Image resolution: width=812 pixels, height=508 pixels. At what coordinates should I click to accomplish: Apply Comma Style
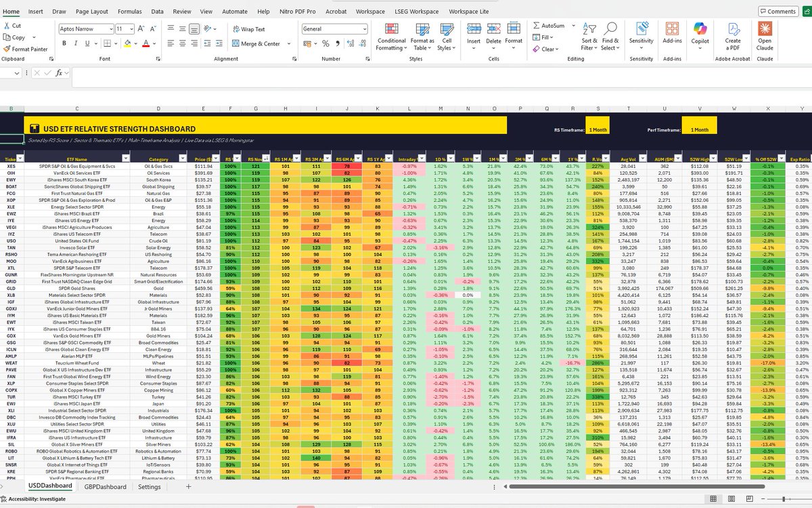(x=336, y=43)
